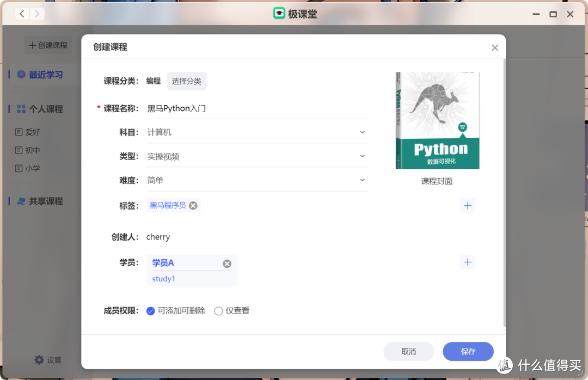The height and width of the screenshot is (380, 588).
Task: Click the plus icon beside 标签 to add tag
Action: point(467,205)
